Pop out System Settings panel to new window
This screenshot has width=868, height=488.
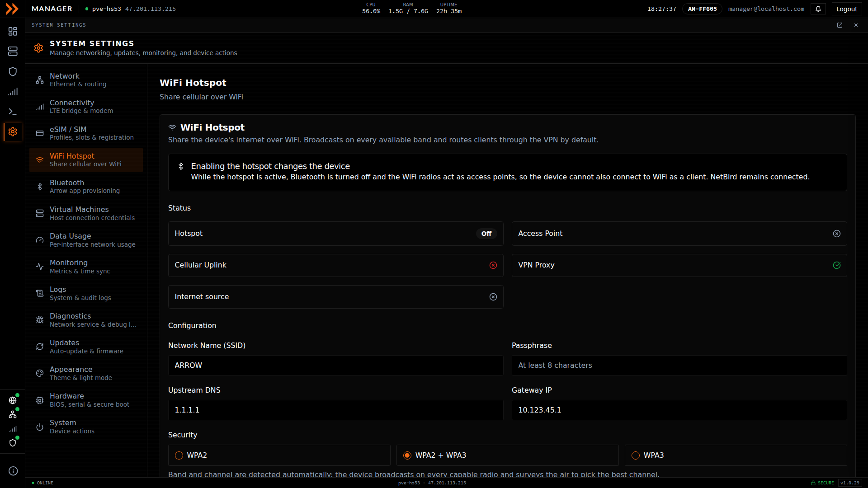pyautogui.click(x=840, y=25)
